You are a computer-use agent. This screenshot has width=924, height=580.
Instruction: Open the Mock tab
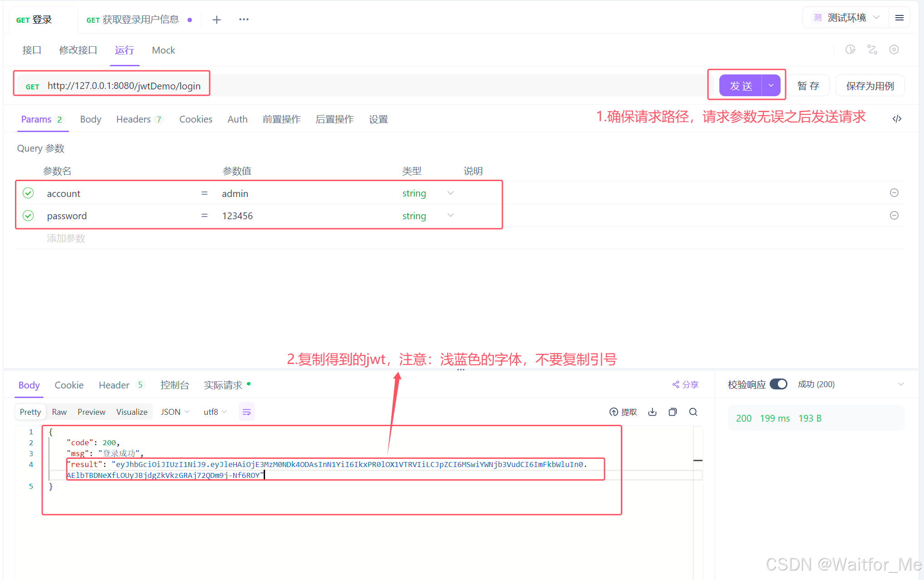point(163,50)
